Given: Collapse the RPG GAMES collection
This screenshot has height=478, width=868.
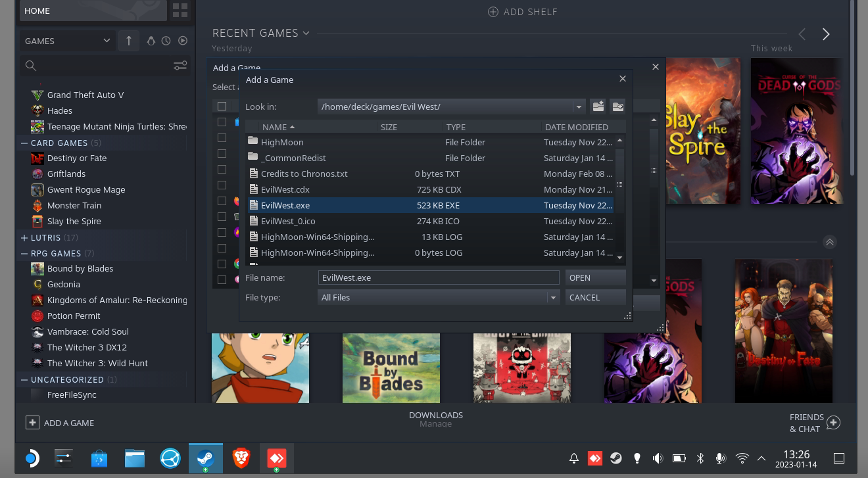Looking at the screenshot, I should pyautogui.click(x=24, y=253).
